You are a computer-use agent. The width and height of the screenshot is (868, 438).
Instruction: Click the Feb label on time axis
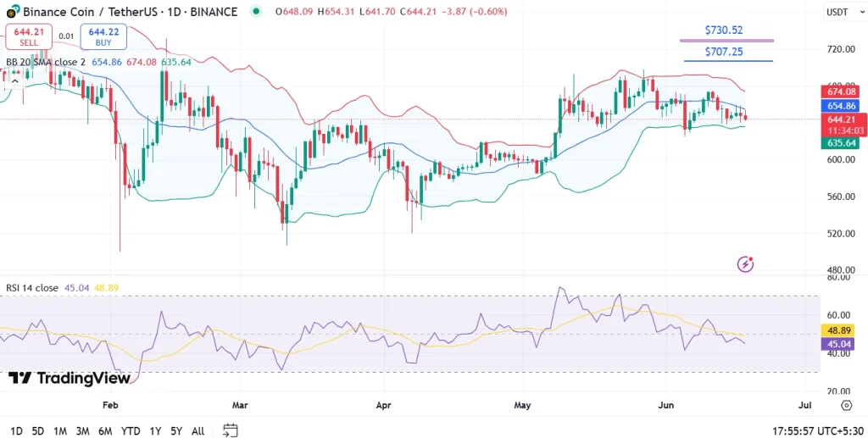point(110,405)
